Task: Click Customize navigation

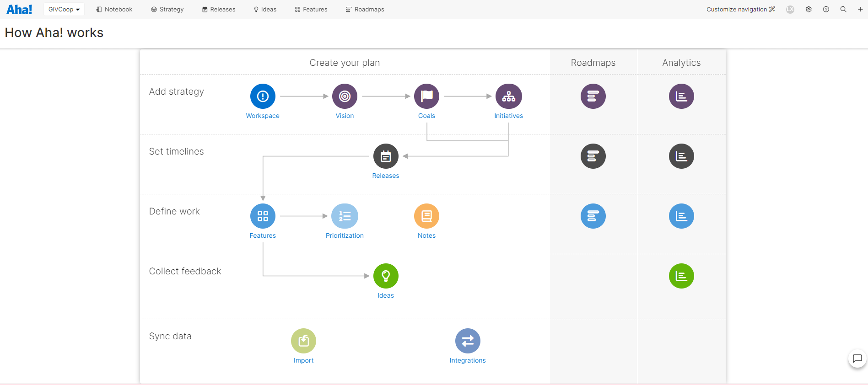Action: 741,9
